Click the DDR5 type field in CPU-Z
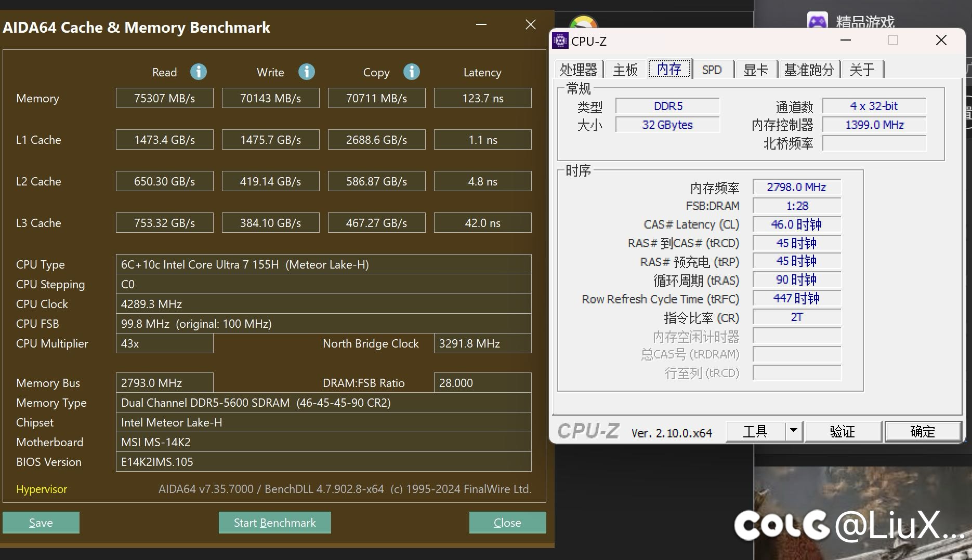Image resolution: width=972 pixels, height=560 pixels. click(x=668, y=106)
